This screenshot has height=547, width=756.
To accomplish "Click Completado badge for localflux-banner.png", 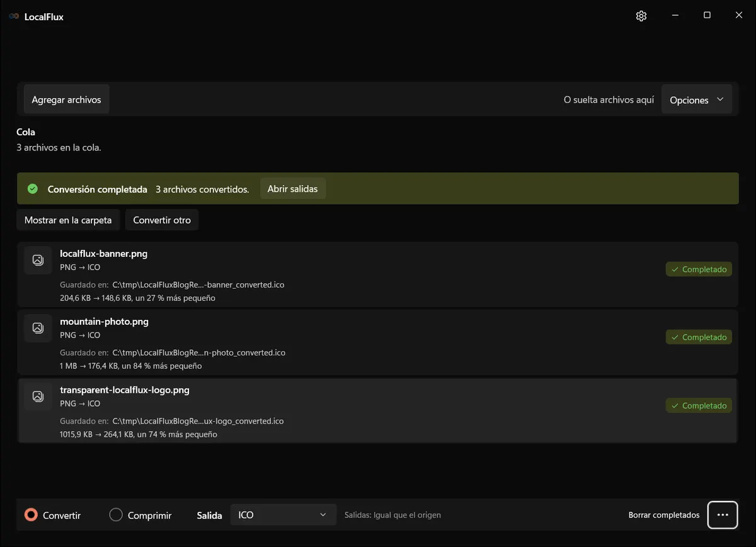I will point(699,269).
